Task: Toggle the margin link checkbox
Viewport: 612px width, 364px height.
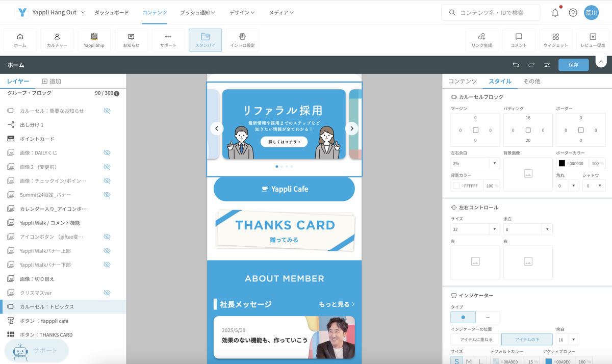Action: click(x=475, y=130)
